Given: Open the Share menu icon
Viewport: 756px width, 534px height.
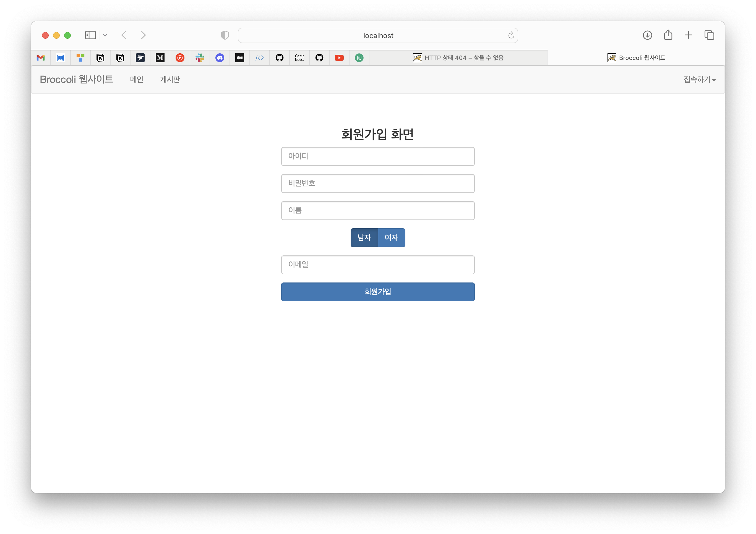Looking at the screenshot, I should (x=668, y=35).
